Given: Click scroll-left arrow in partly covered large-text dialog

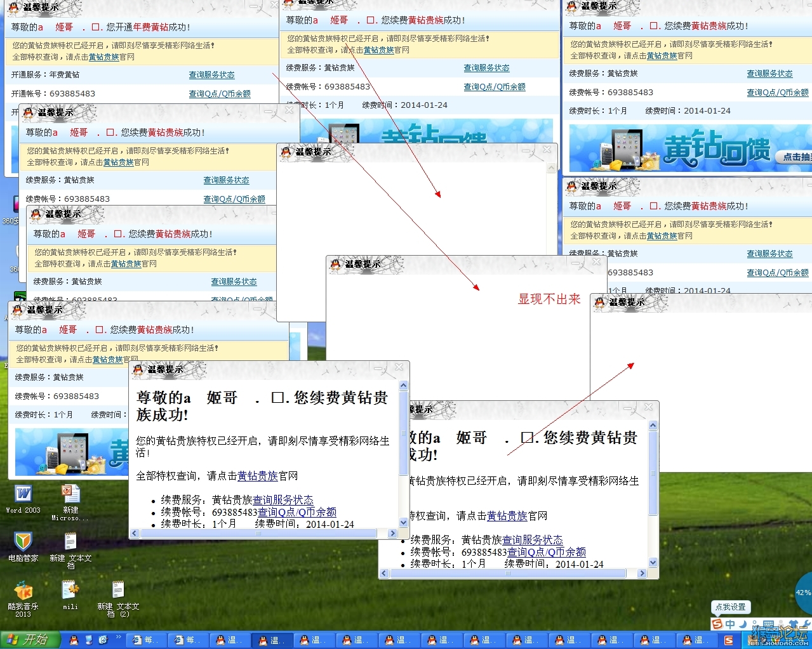Looking at the screenshot, I should (384, 574).
